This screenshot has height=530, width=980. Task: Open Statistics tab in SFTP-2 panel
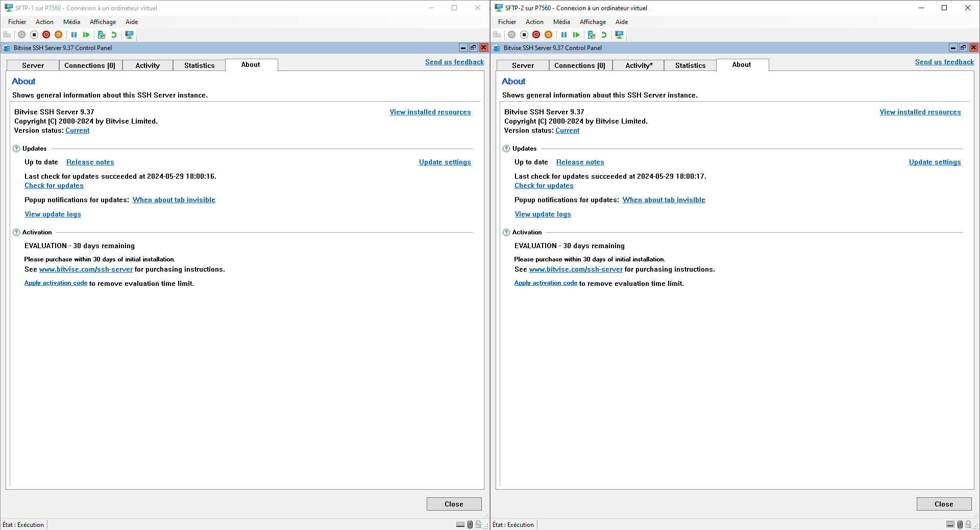690,65
